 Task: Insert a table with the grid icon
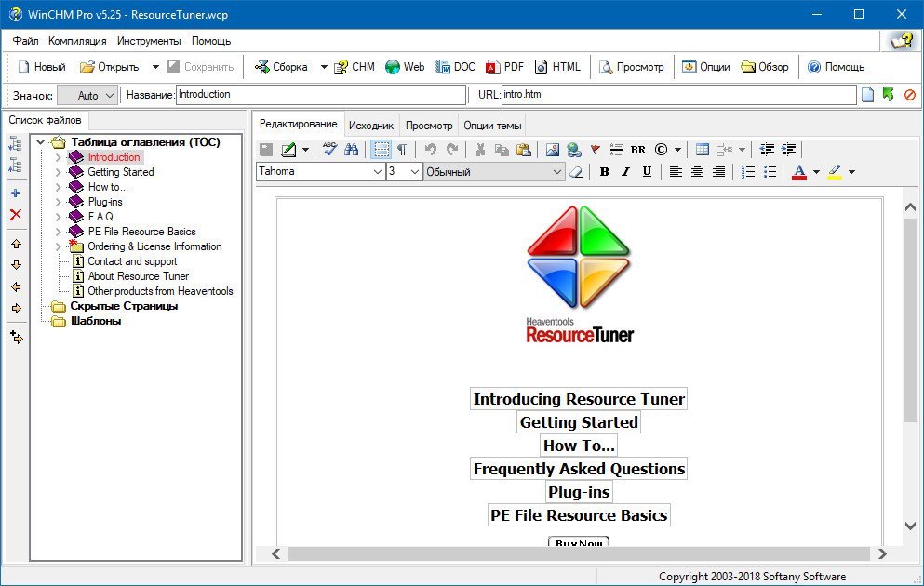pos(702,150)
